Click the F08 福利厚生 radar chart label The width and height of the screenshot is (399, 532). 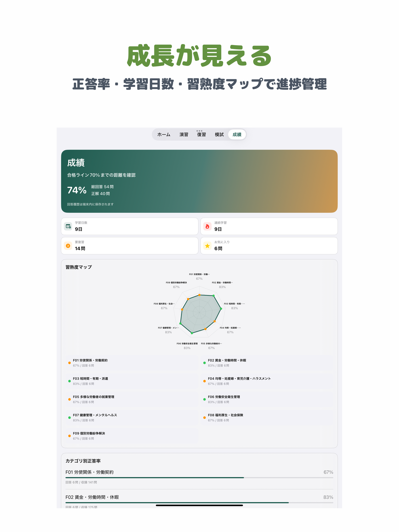point(164,304)
